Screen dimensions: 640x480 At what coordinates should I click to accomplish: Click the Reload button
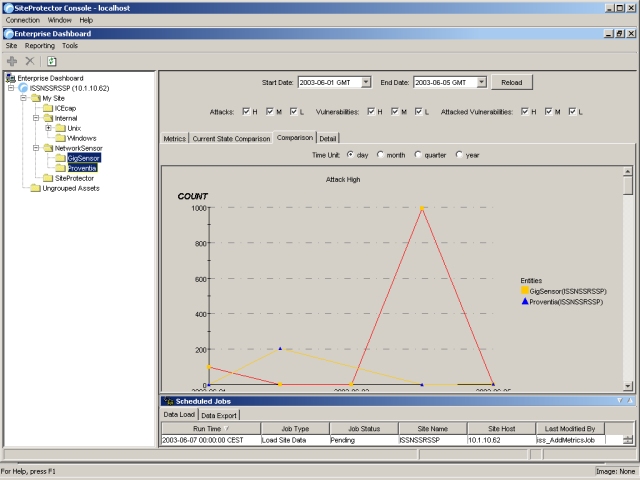click(x=512, y=82)
